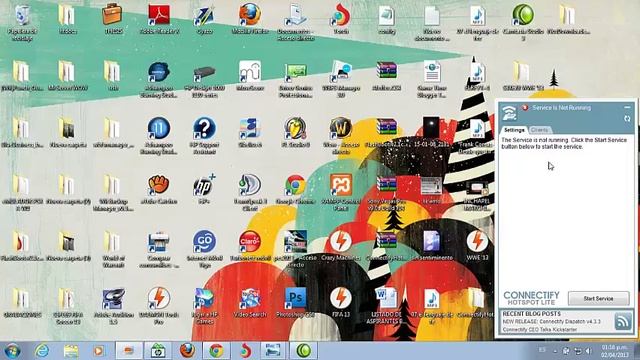Click the refresh arrows icon in Connectify header
This screenshot has width=640, height=360.
coord(627,118)
